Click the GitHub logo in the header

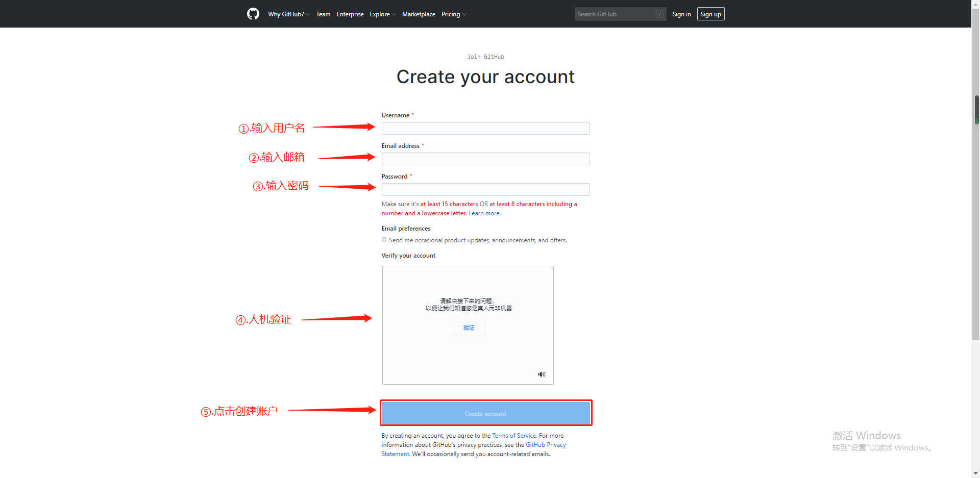(253, 14)
